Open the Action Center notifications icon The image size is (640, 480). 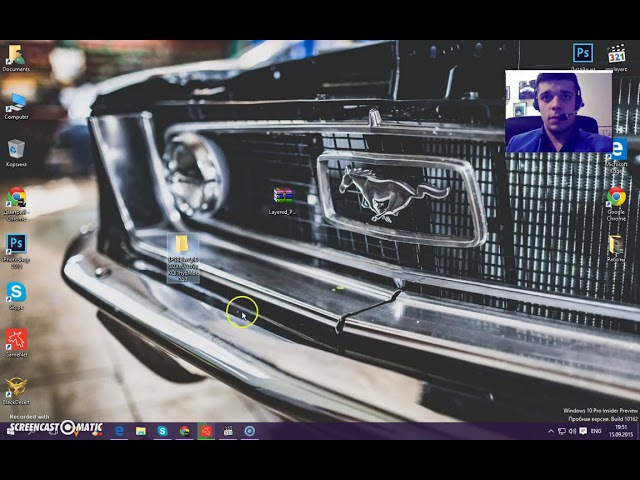(x=583, y=431)
